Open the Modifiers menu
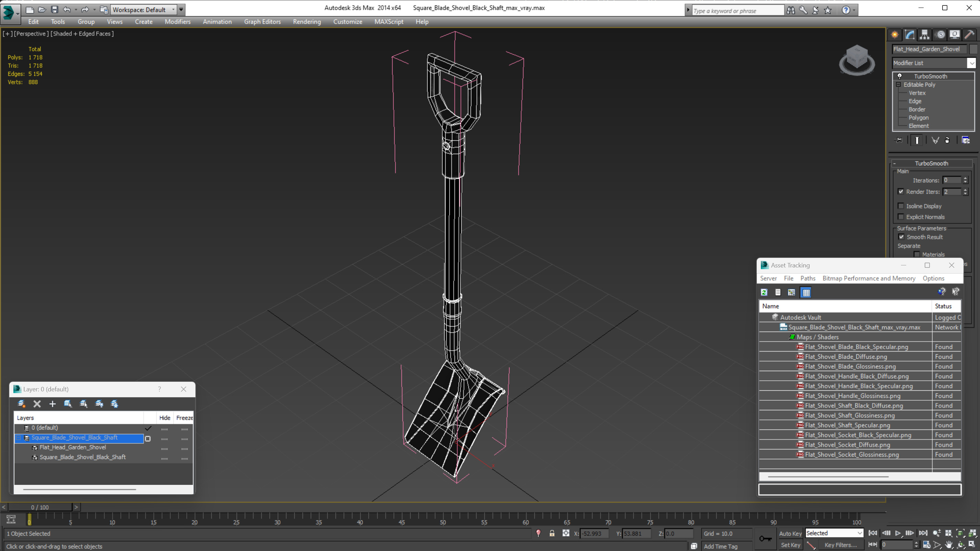Image resolution: width=980 pixels, height=551 pixels. click(178, 21)
